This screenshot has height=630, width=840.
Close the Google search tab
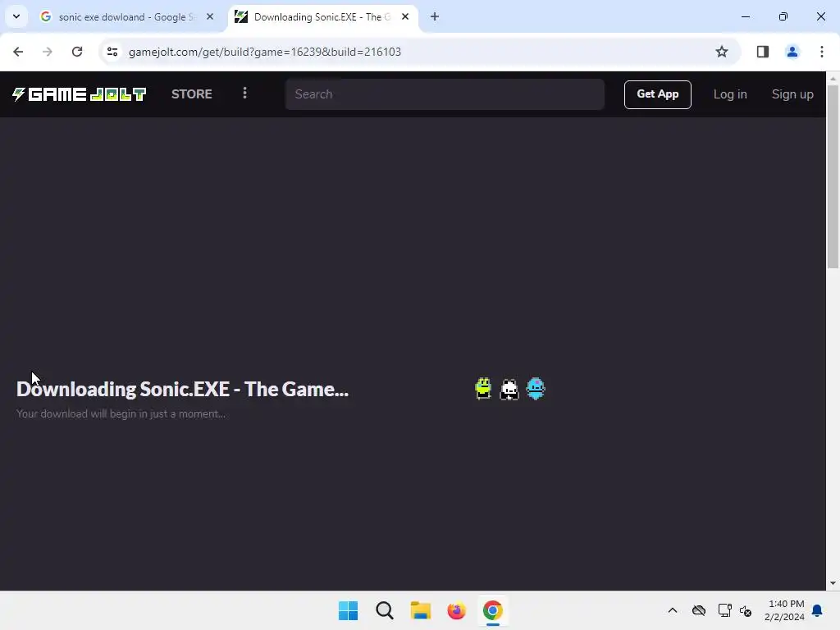click(210, 16)
